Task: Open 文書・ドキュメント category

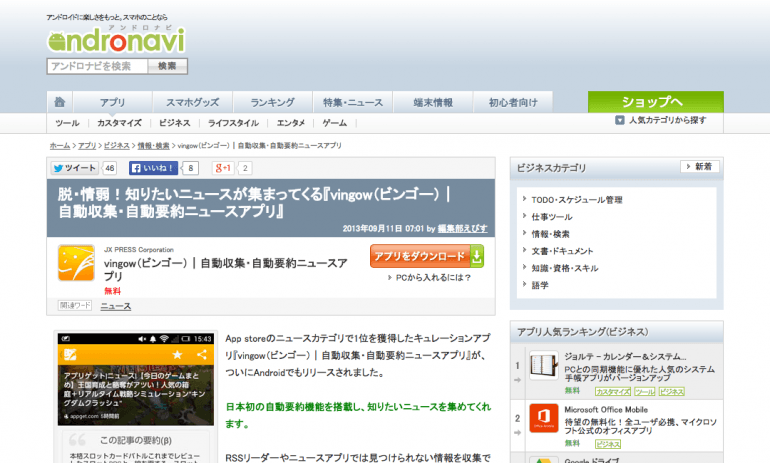Action: (562, 251)
